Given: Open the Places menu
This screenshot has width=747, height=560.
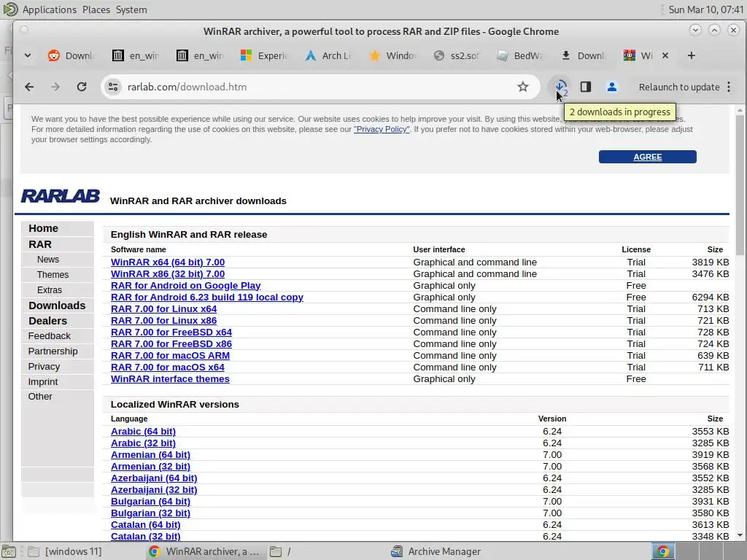Looking at the screenshot, I should [x=96, y=9].
